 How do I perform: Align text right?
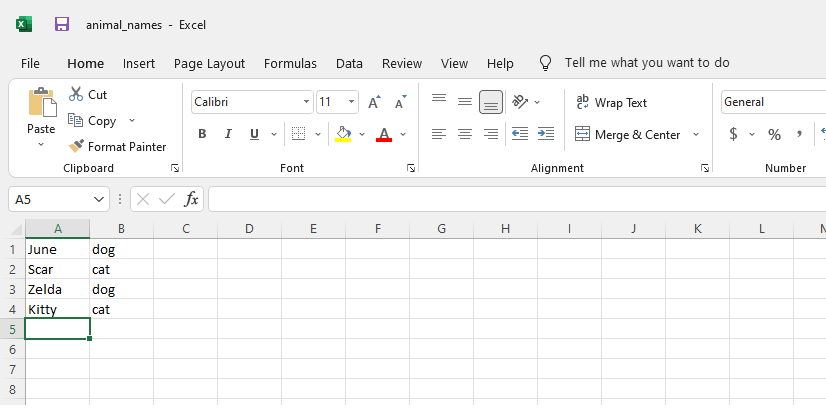491,134
